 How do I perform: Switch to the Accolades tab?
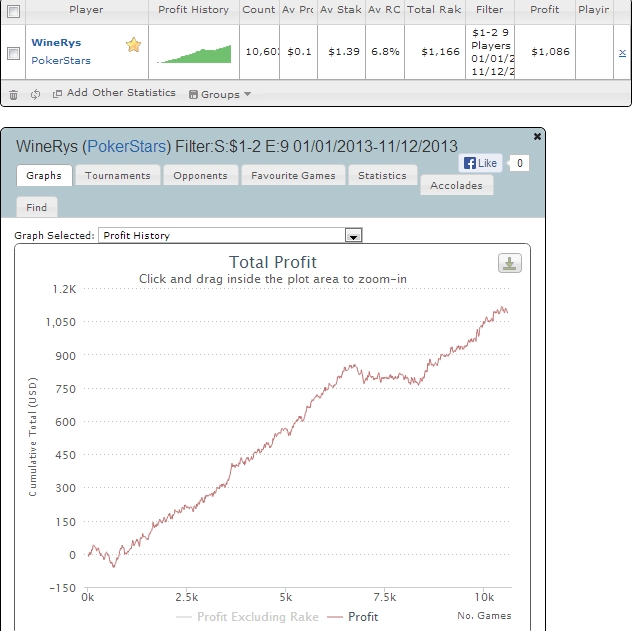tap(456, 185)
